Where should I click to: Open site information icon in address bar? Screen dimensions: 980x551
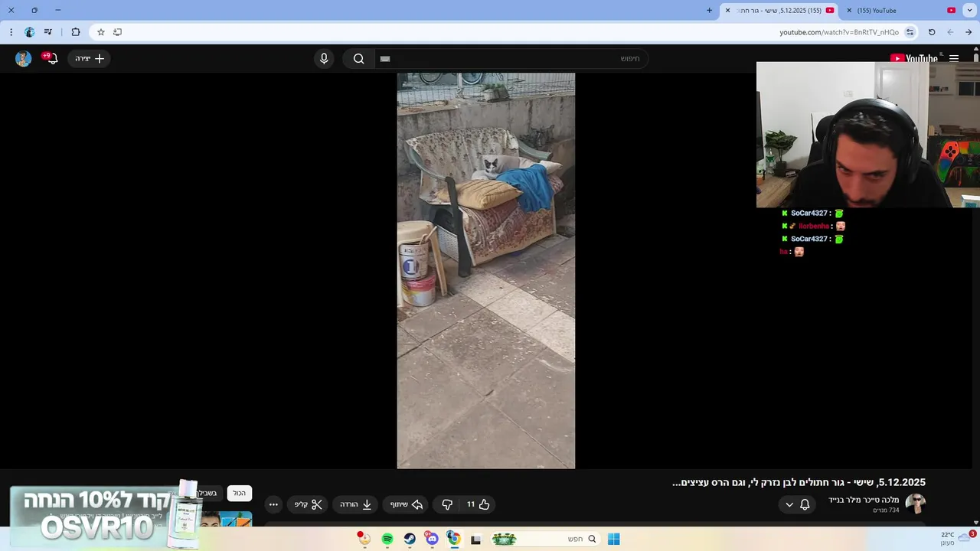click(910, 32)
